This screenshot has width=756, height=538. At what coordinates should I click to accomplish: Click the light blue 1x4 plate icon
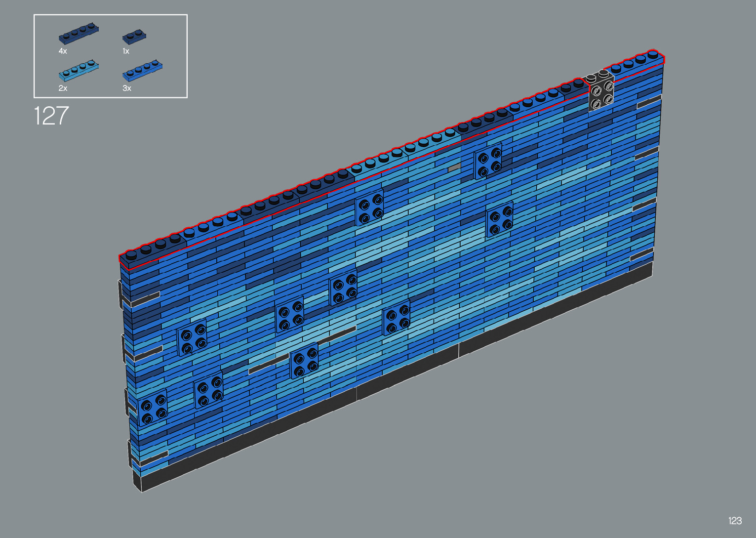pos(78,71)
